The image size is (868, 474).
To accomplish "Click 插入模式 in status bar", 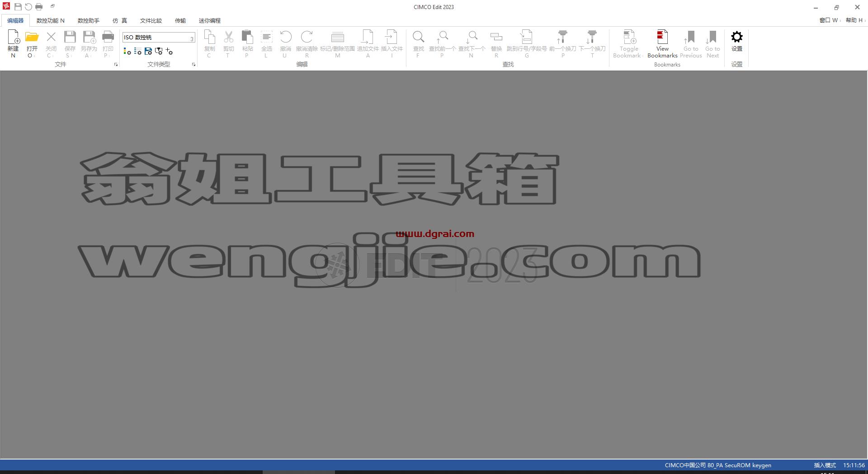I will 825,465.
